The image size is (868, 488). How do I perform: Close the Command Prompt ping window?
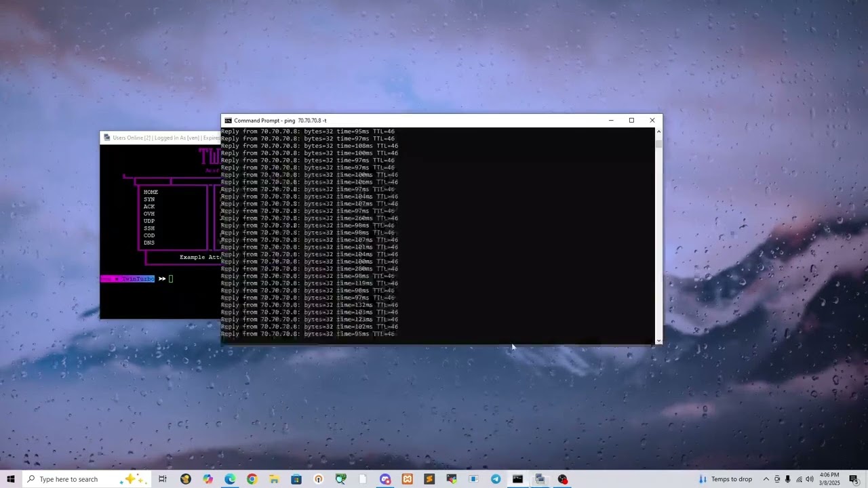pyautogui.click(x=652, y=121)
